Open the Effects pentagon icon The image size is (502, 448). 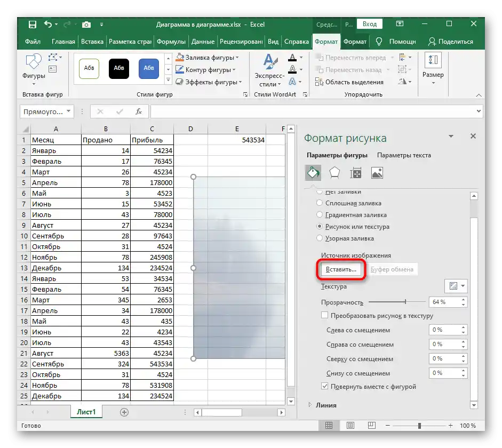[x=334, y=173]
